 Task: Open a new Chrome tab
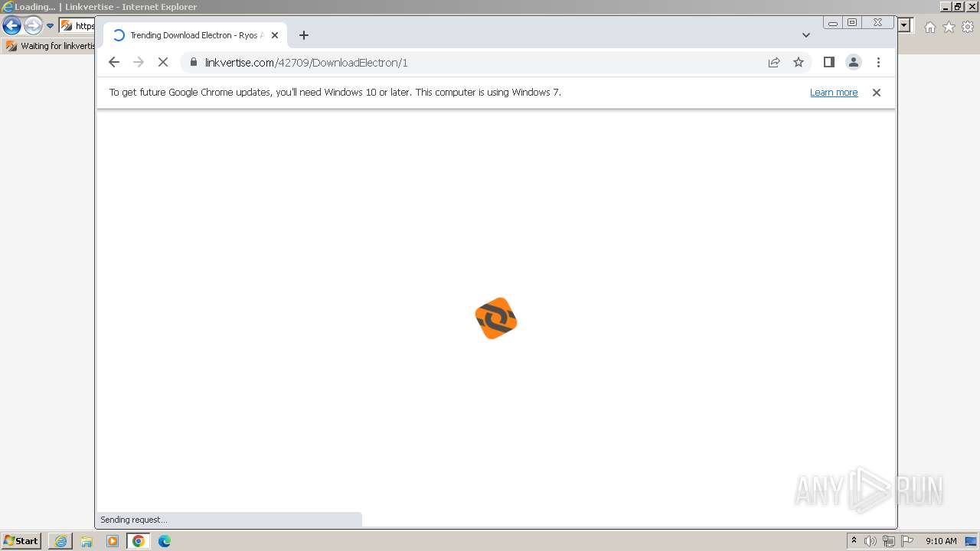[x=304, y=35]
